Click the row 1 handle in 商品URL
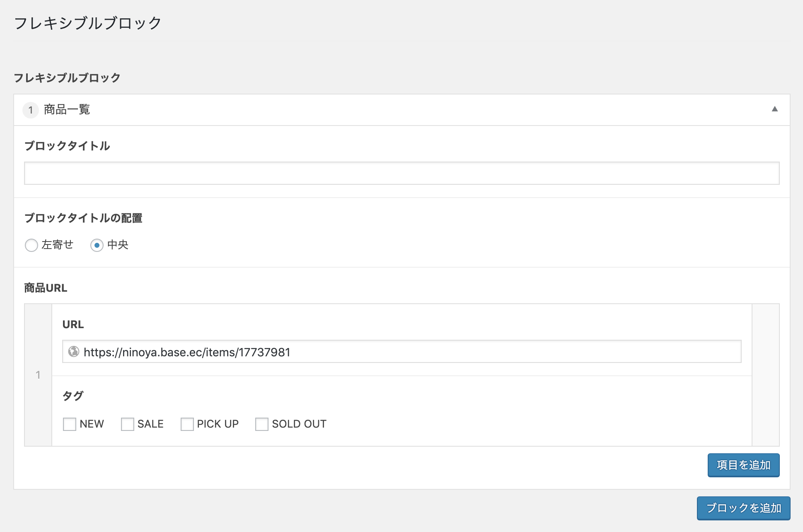The image size is (803, 532). 38,375
